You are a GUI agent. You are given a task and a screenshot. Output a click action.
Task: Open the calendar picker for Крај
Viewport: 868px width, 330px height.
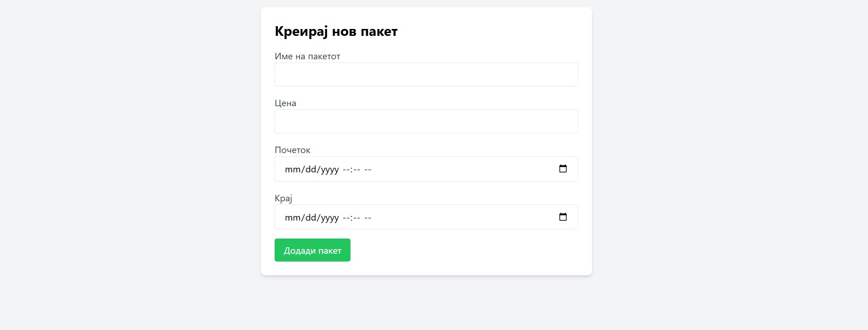click(x=563, y=217)
